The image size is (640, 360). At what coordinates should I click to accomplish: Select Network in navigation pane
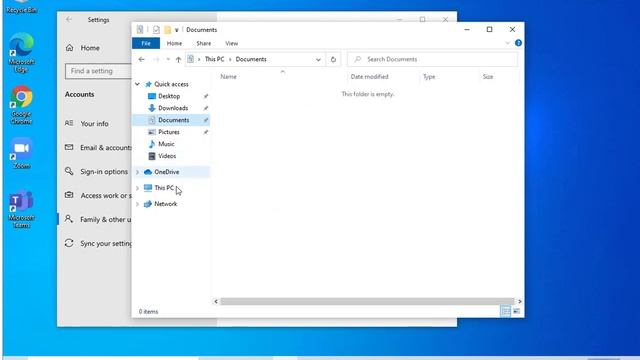click(165, 204)
